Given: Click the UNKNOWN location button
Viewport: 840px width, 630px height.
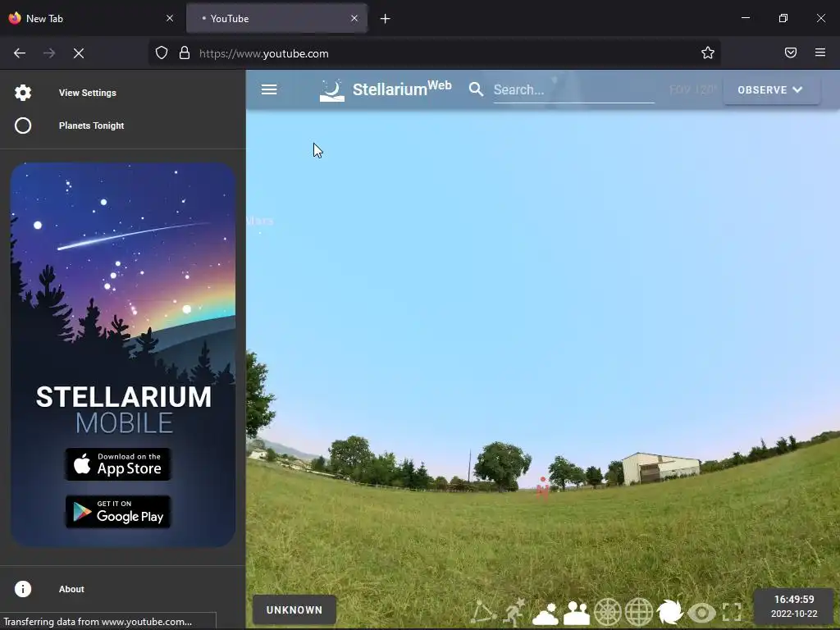Looking at the screenshot, I should [x=294, y=609].
